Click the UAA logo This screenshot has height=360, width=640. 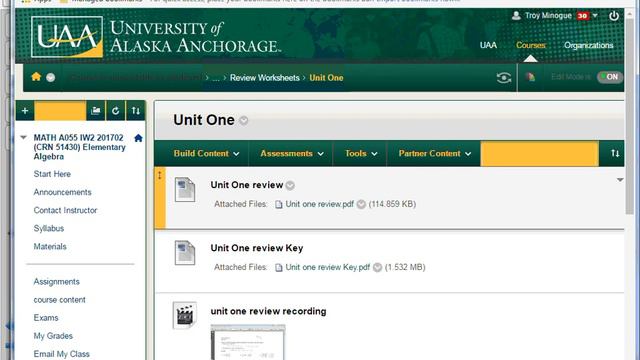click(x=67, y=37)
